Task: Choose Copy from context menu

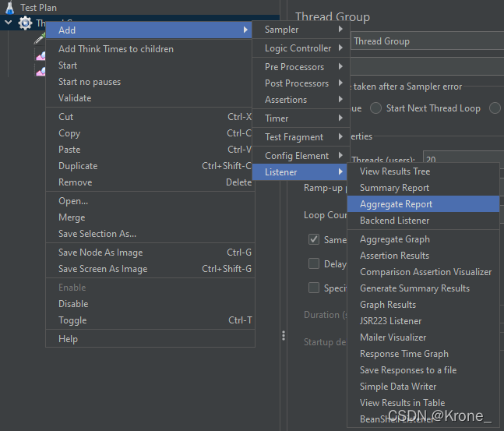Action: (149, 133)
